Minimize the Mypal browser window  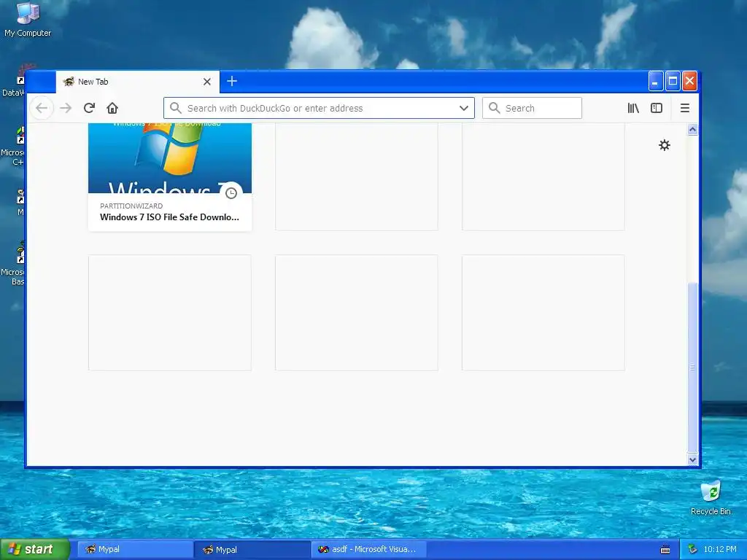(x=656, y=82)
